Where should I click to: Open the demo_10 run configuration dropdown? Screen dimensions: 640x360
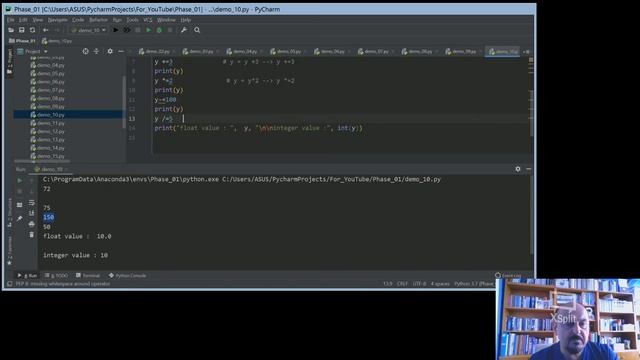[x=89, y=30]
